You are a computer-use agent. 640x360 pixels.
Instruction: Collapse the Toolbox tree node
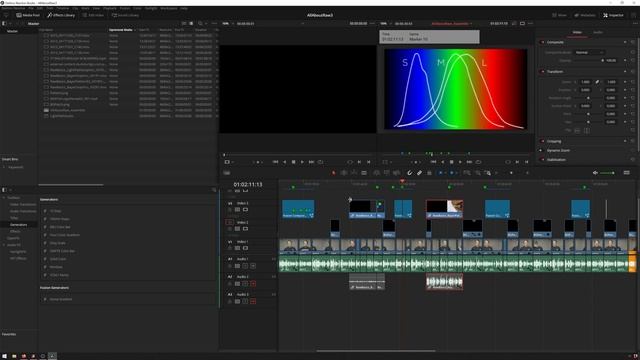tap(4, 198)
